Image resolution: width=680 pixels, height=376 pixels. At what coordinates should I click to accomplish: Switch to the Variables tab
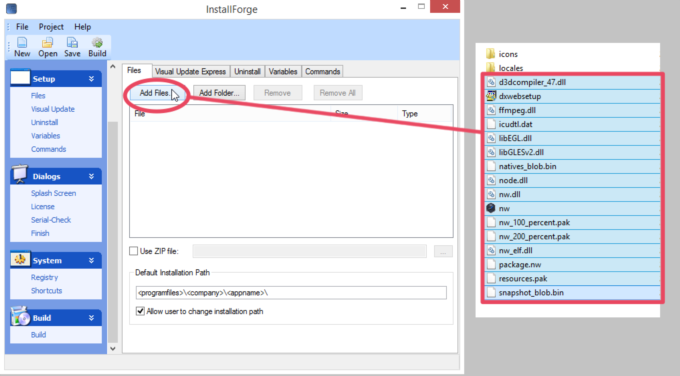pos(283,72)
